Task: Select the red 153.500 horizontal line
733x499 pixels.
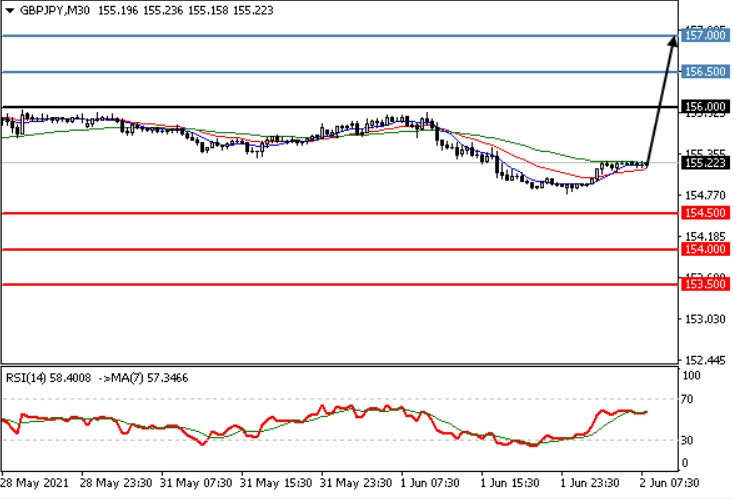Action: coord(340,284)
